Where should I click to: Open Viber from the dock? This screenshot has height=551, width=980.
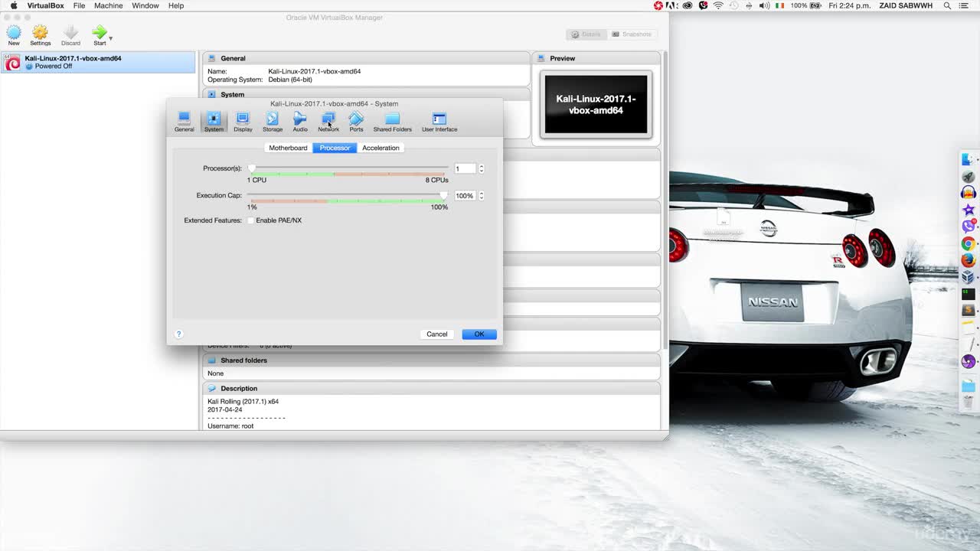969,227
